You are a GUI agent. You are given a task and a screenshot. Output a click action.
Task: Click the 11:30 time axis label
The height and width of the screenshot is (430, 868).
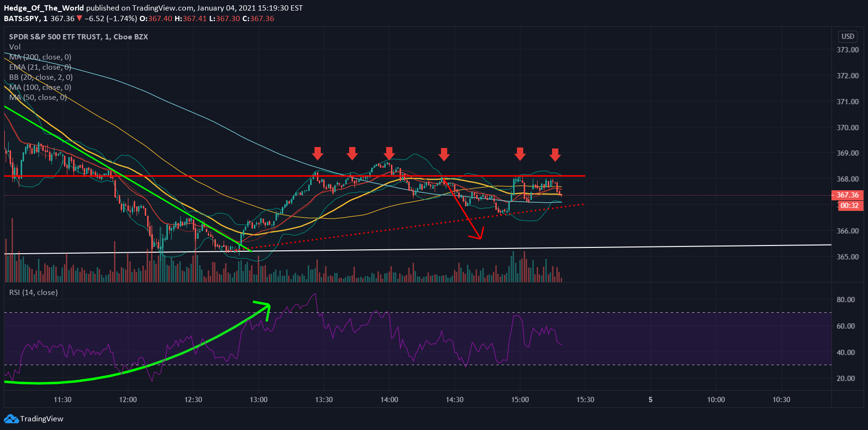coord(63,400)
